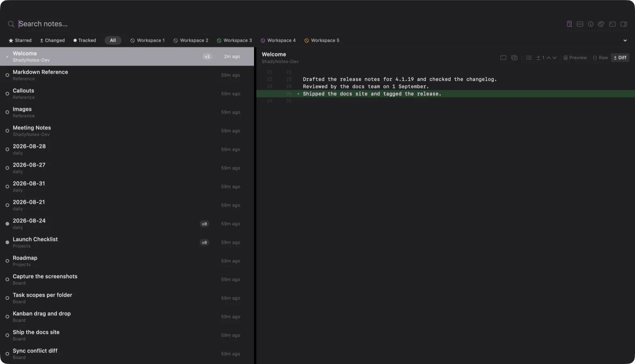Click the magnifier icon beside Search notes
Screen dimensions: 635x364
11,24
